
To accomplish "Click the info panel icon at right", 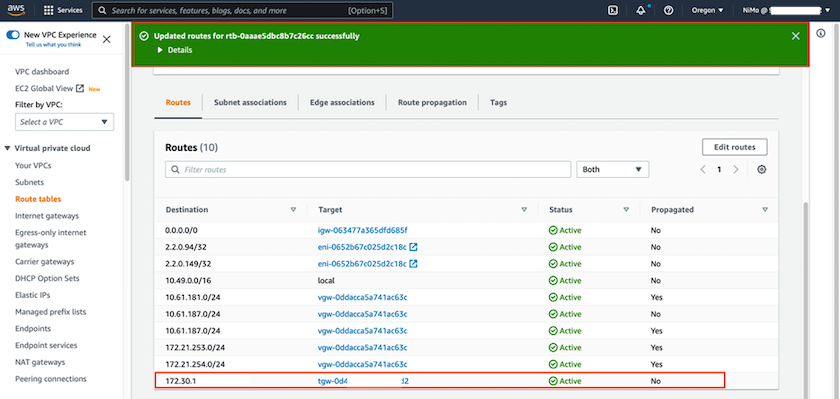I will 820,33.
